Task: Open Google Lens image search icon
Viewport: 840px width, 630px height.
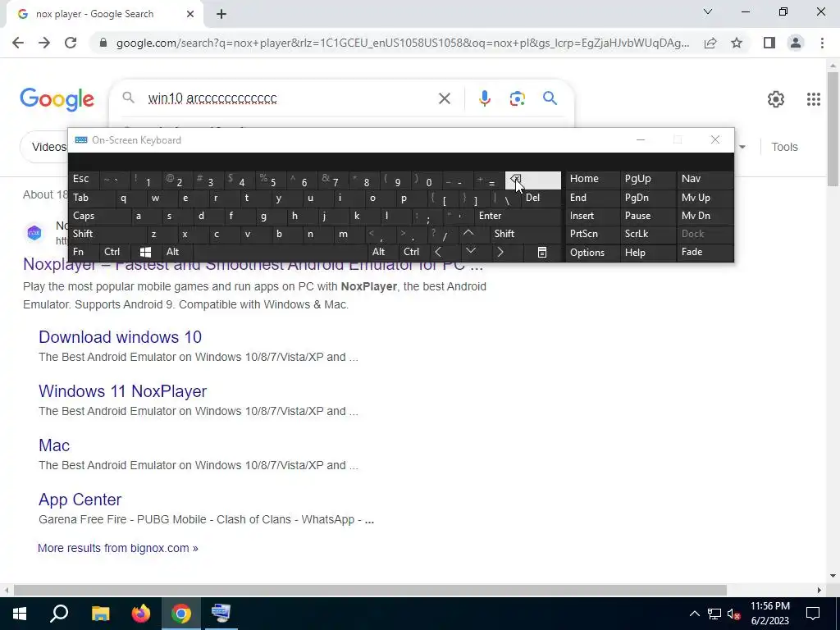Action: (x=517, y=98)
